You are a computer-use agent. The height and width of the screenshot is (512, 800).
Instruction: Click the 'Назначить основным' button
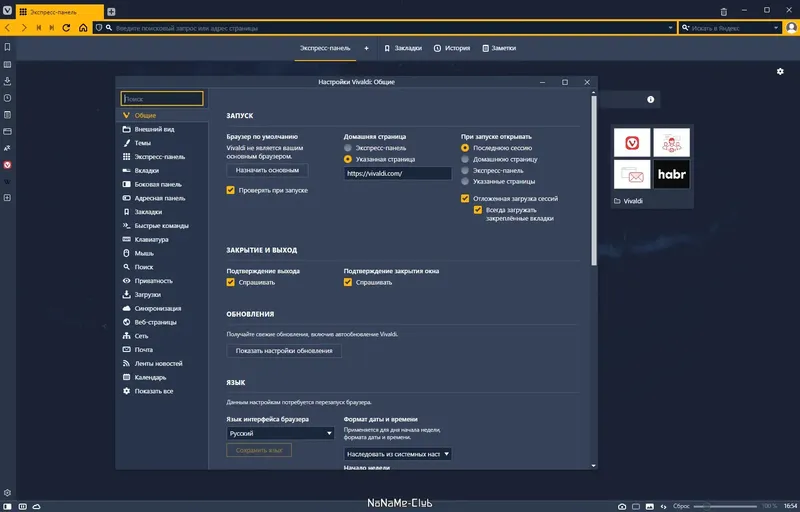coord(267,170)
